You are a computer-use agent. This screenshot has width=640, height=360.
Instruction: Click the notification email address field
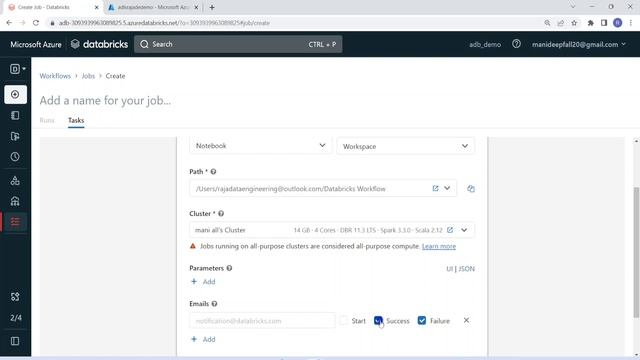pos(262,321)
